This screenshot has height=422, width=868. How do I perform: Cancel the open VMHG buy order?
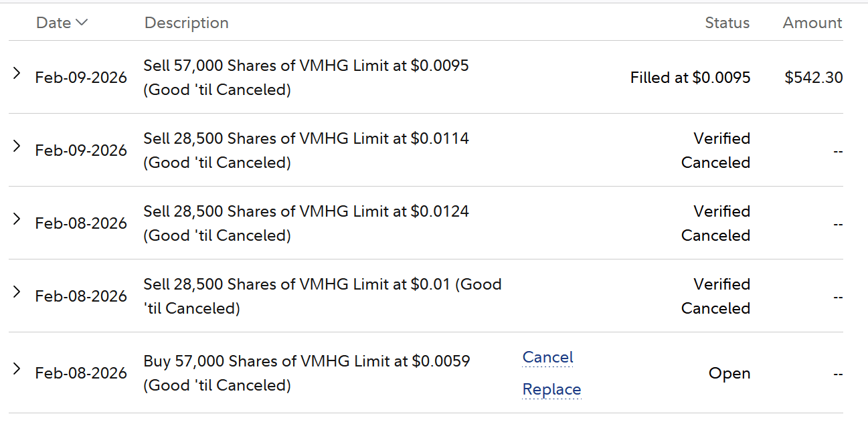[x=547, y=357]
